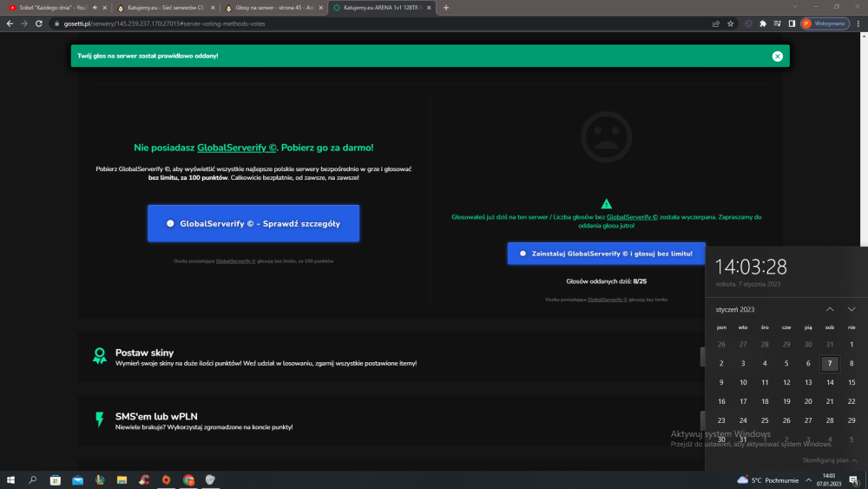The height and width of the screenshot is (489, 868).
Task: Go to next month in calendar
Action: coord(852,309)
